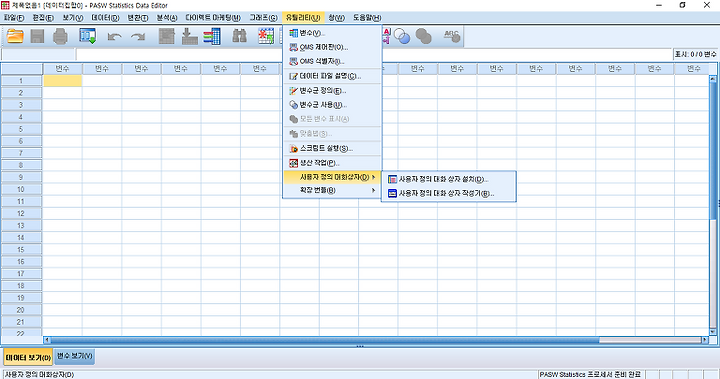The width and height of the screenshot is (720, 379).
Task: Choose 생산 작업(P) menu entry
Action: pyautogui.click(x=332, y=163)
